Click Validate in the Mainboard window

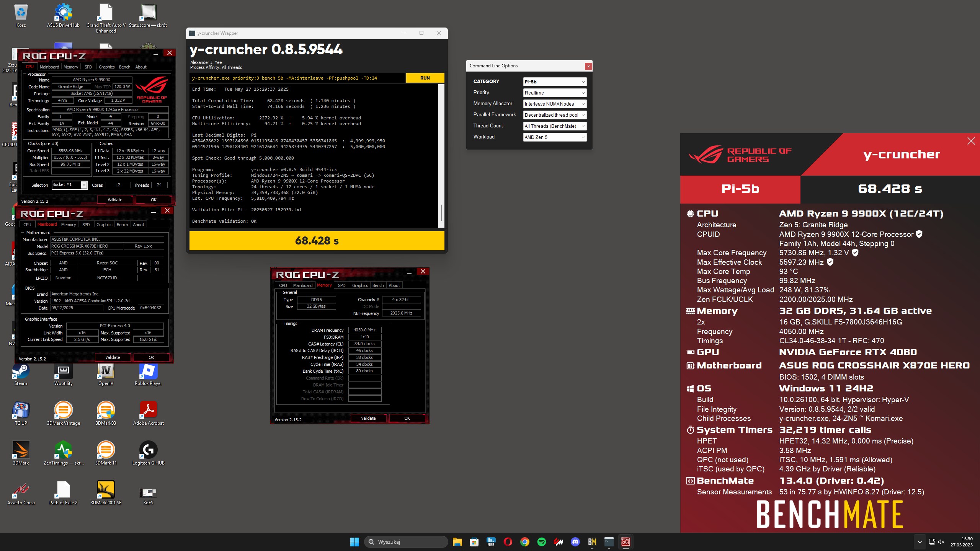click(113, 357)
